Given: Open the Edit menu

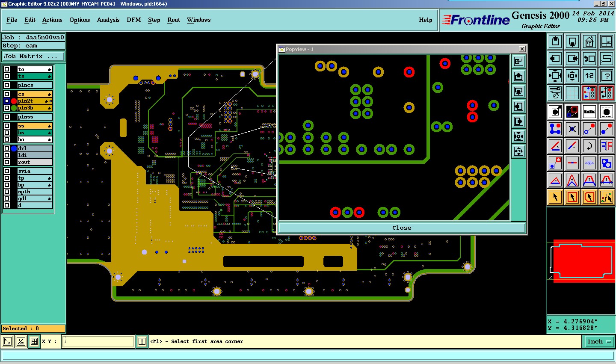Looking at the screenshot, I should [30, 20].
